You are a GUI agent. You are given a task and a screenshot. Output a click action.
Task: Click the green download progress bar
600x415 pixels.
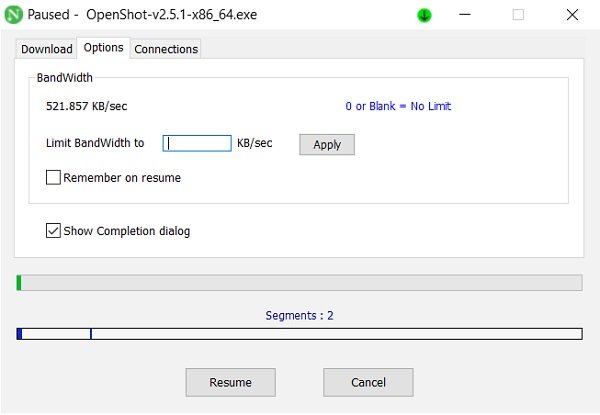tap(299, 283)
